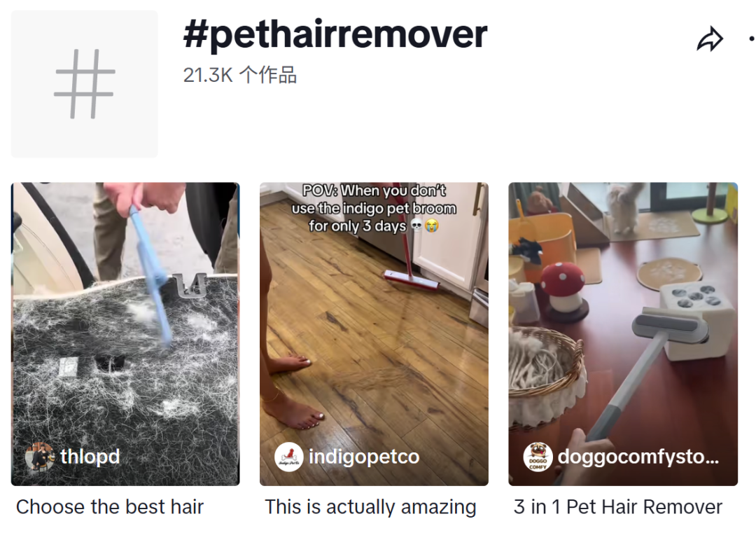Click the share arrow icon

[710, 39]
